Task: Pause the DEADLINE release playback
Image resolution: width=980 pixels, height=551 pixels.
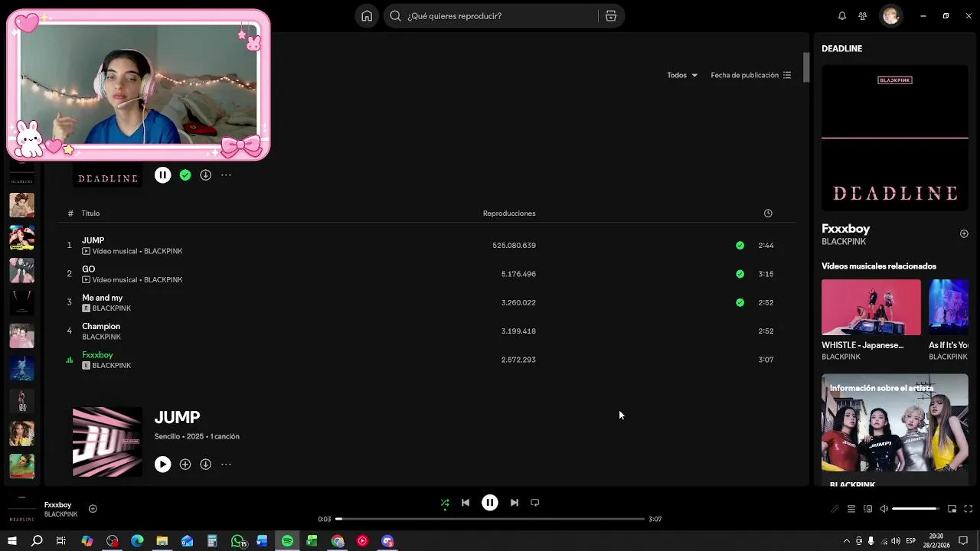Action: (162, 175)
